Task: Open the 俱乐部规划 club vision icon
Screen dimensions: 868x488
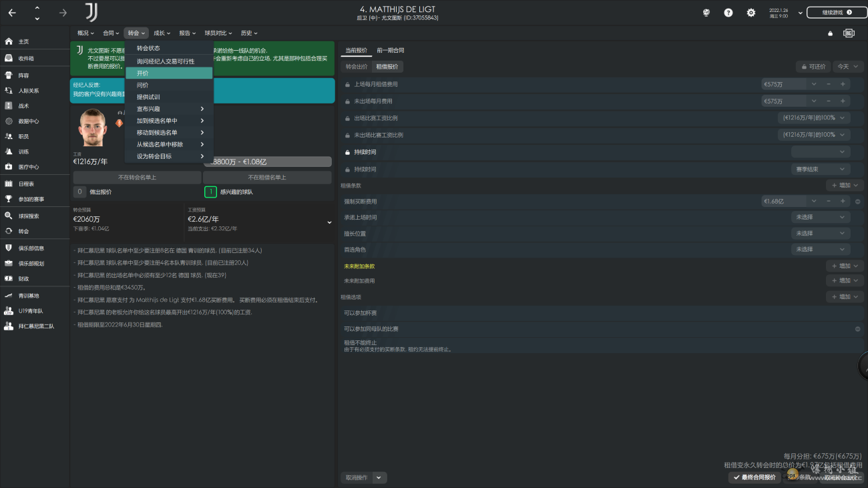Action: [x=9, y=263]
